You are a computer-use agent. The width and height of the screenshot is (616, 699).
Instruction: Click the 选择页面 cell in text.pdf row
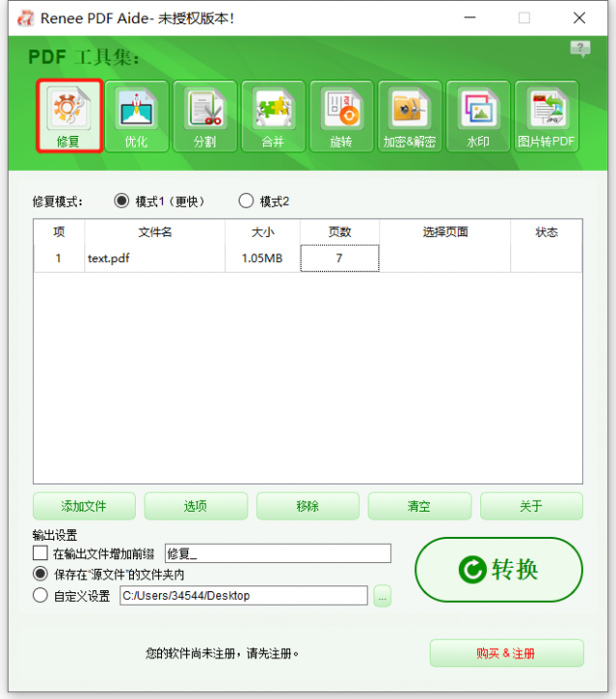(x=445, y=258)
